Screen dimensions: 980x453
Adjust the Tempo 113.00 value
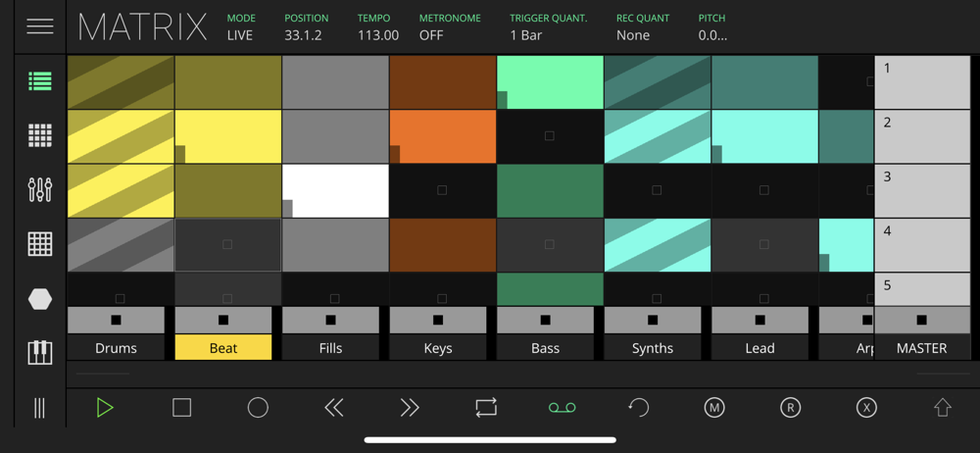pyautogui.click(x=378, y=27)
